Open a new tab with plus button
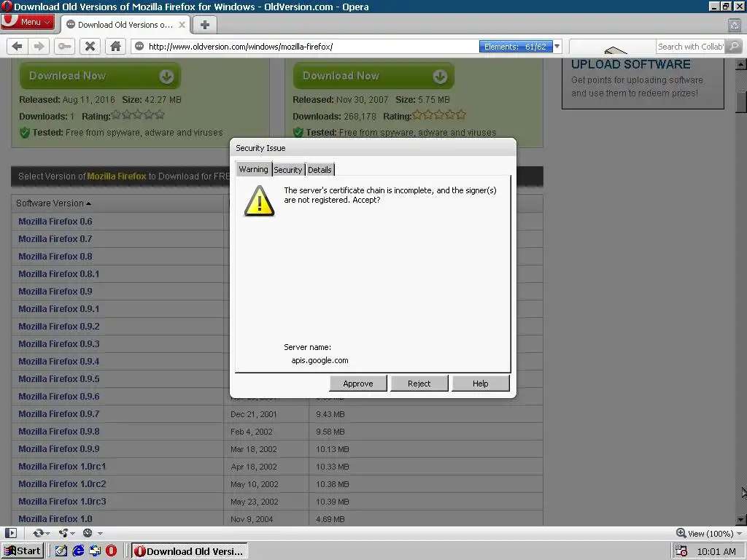The height and width of the screenshot is (560, 747). tap(205, 25)
